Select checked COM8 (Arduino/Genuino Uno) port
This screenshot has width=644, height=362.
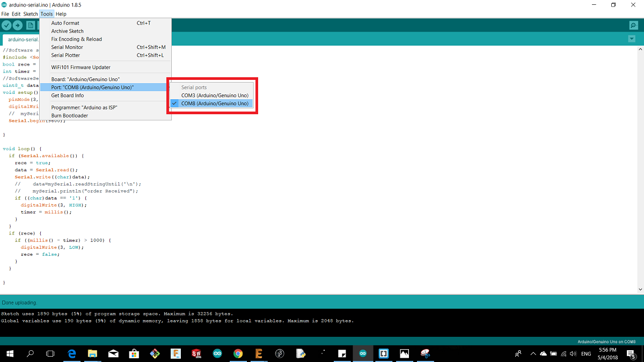click(x=211, y=104)
